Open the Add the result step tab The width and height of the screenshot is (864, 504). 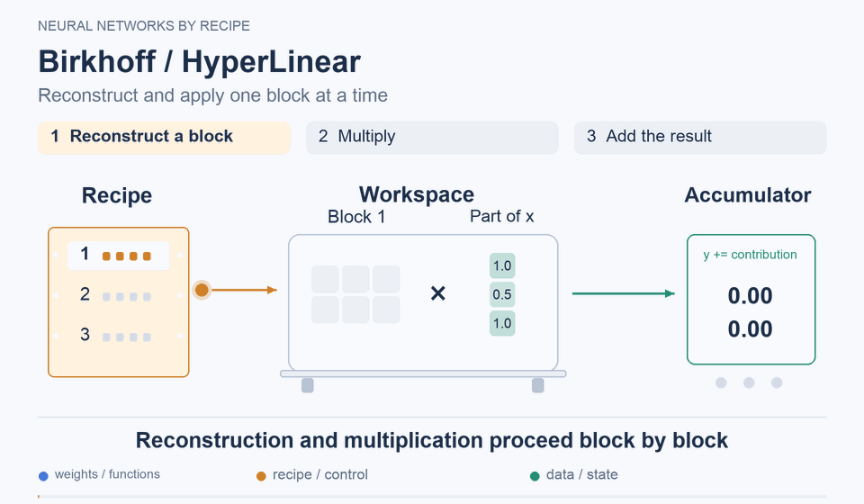(700, 137)
